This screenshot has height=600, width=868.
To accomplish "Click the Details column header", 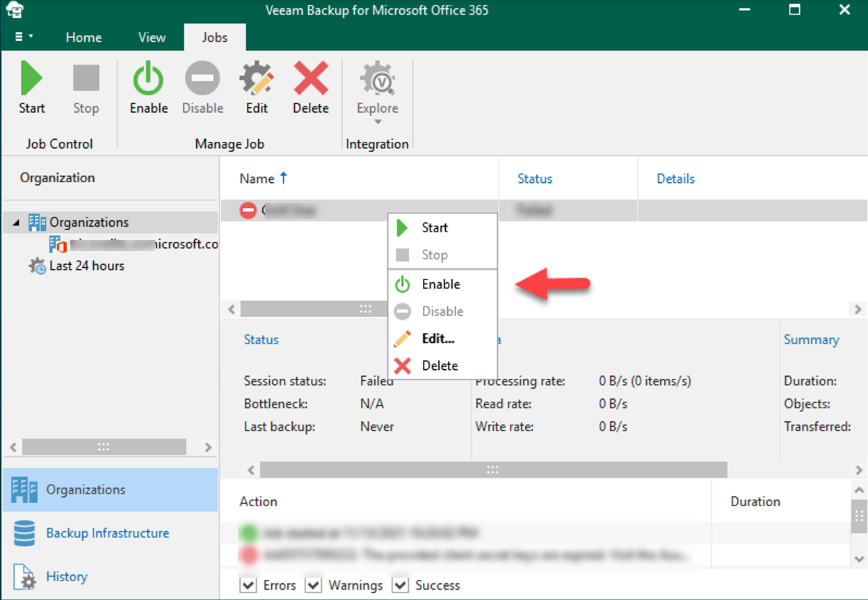I will (x=675, y=179).
